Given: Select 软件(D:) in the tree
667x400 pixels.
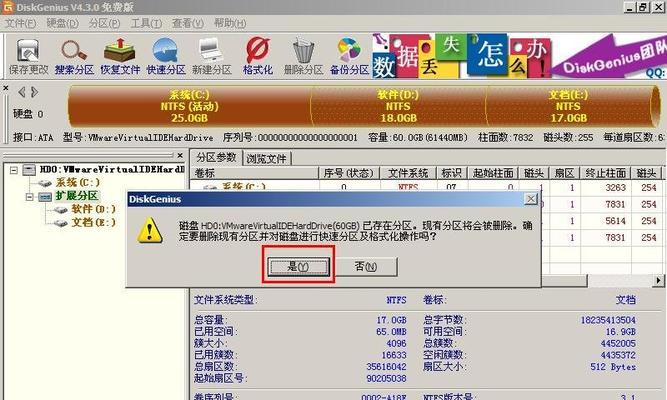Looking at the screenshot, I should (x=93, y=209).
